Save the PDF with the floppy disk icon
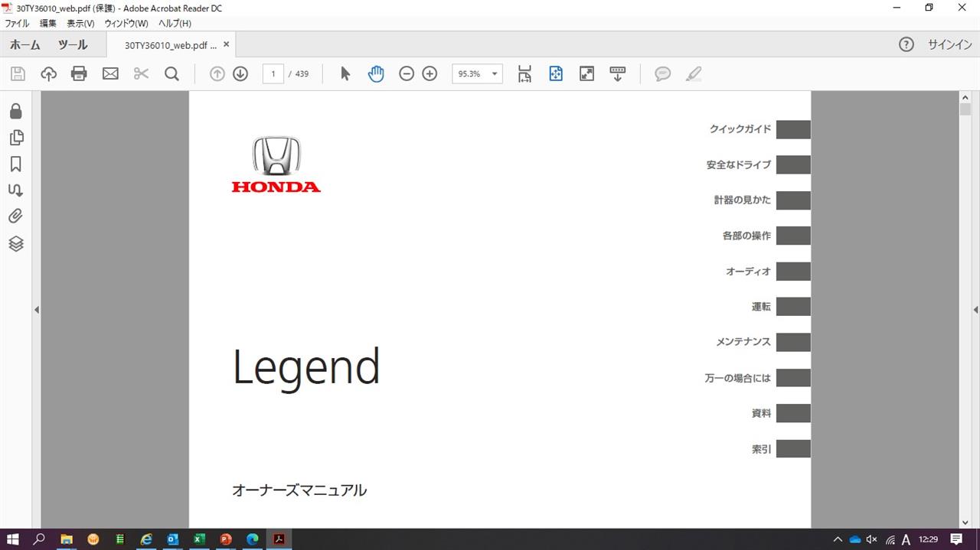The width and height of the screenshot is (980, 550). 18,74
